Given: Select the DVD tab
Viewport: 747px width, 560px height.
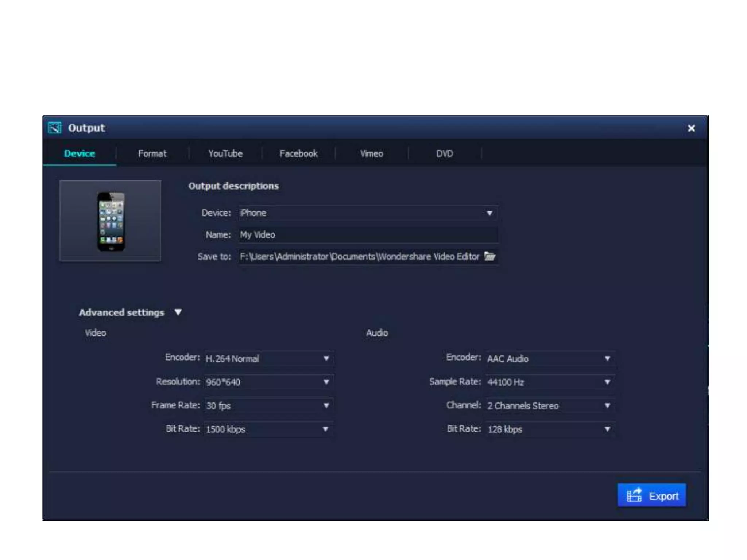Looking at the screenshot, I should coord(445,153).
